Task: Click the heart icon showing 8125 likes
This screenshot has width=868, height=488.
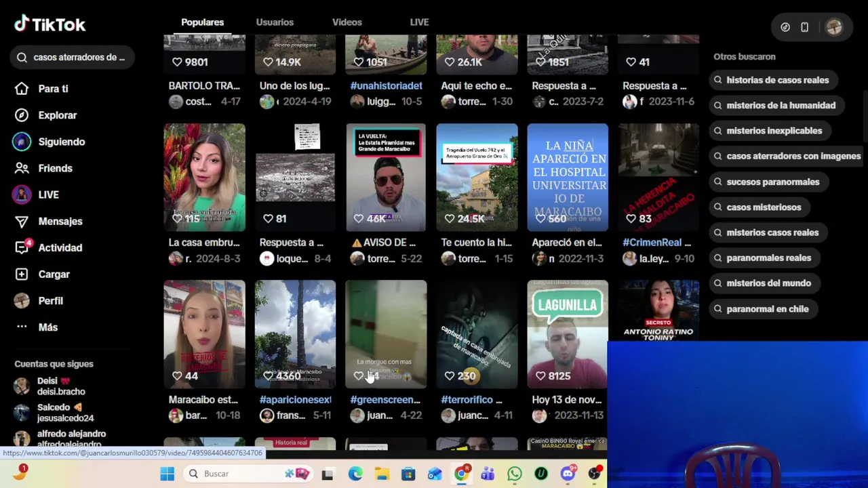Action: (540, 376)
